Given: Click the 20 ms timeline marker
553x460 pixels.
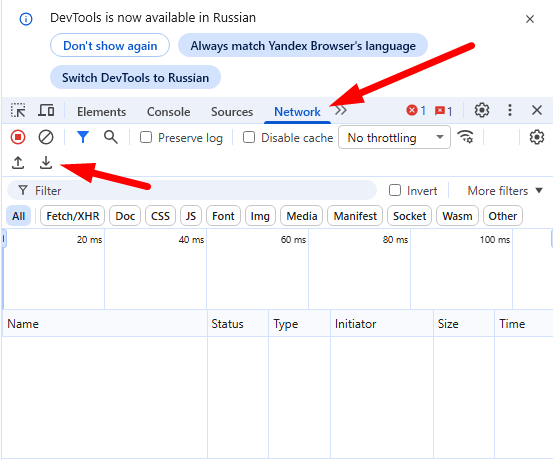Looking at the screenshot, I should click(x=90, y=240).
